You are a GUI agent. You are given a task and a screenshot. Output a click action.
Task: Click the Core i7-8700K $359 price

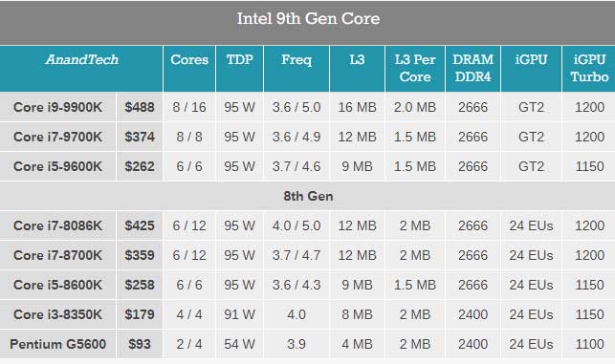(140, 255)
